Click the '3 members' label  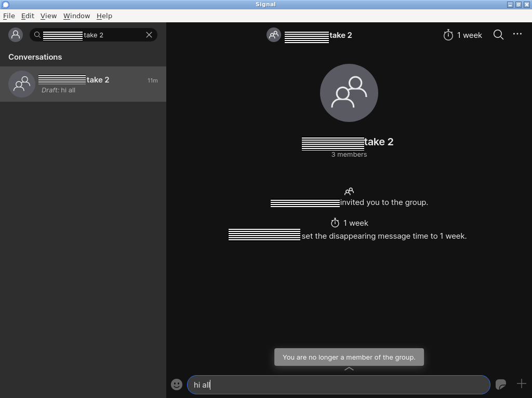coord(349,155)
